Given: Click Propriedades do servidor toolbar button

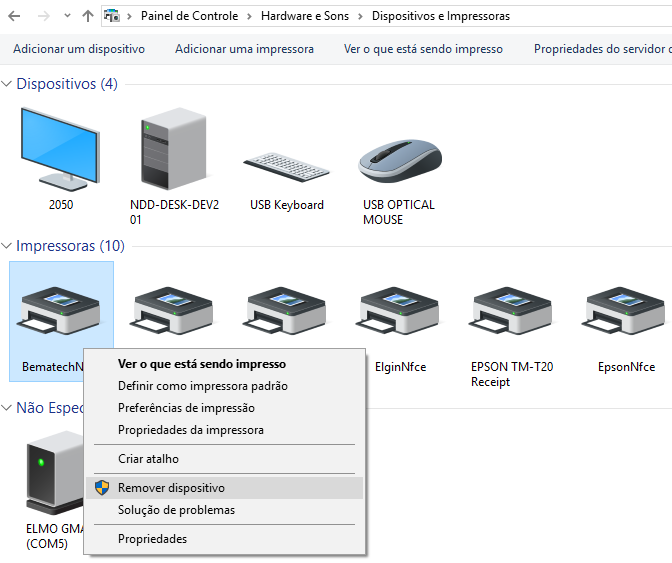Looking at the screenshot, I should [x=603, y=49].
